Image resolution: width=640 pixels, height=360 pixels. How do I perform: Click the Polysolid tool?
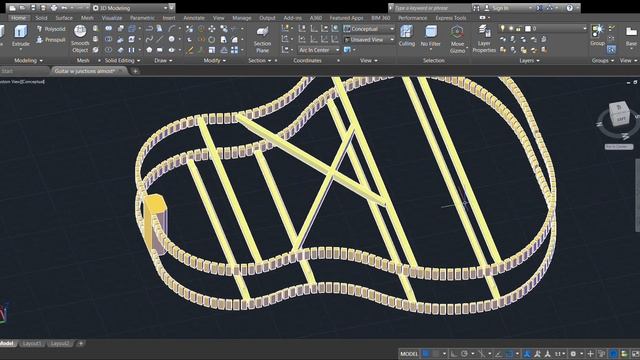[x=51, y=29]
